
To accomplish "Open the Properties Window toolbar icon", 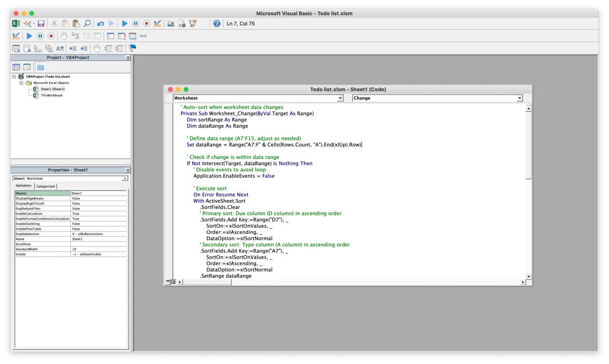I will pyautogui.click(x=182, y=24).
